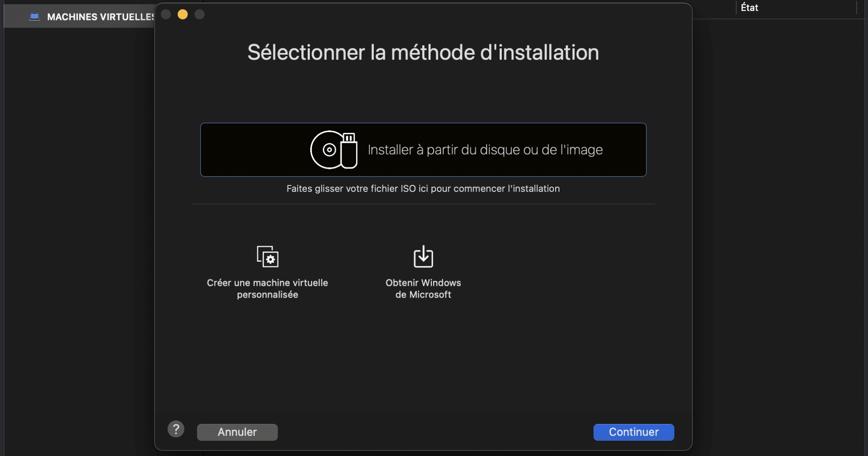
Task: Click the État column header
Action: (x=749, y=7)
